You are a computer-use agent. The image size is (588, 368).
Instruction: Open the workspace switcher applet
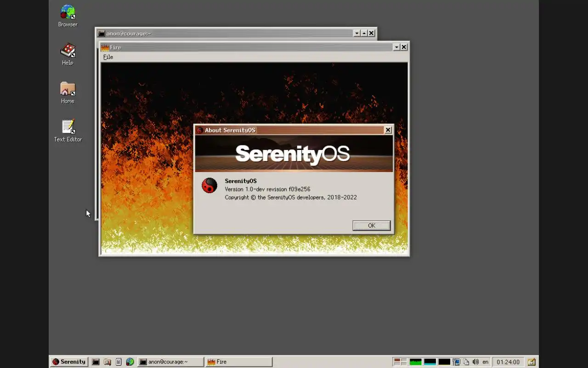pyautogui.click(x=401, y=362)
